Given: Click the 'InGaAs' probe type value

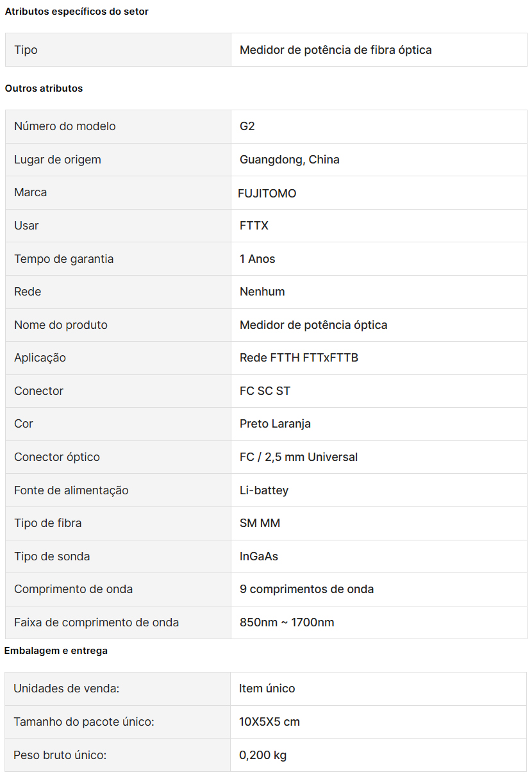Looking at the screenshot, I should pyautogui.click(x=258, y=556).
